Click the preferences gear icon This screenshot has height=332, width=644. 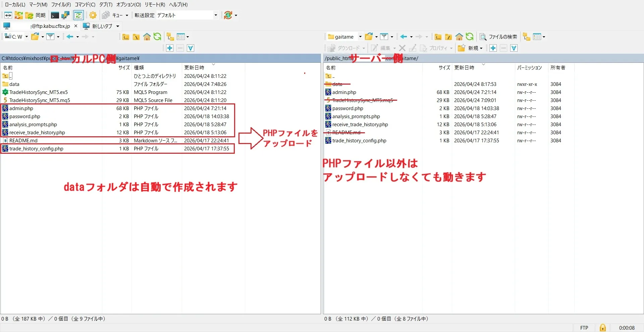(x=93, y=15)
